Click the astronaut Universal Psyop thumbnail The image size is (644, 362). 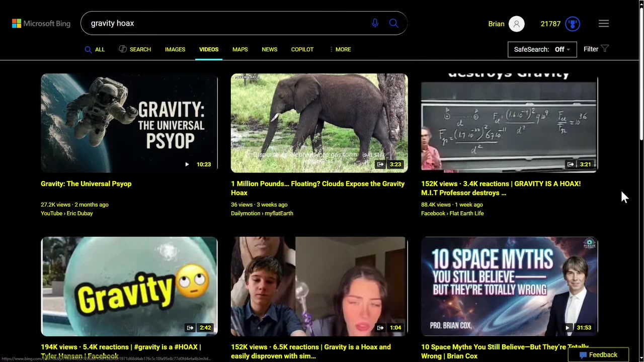pyautogui.click(x=129, y=123)
